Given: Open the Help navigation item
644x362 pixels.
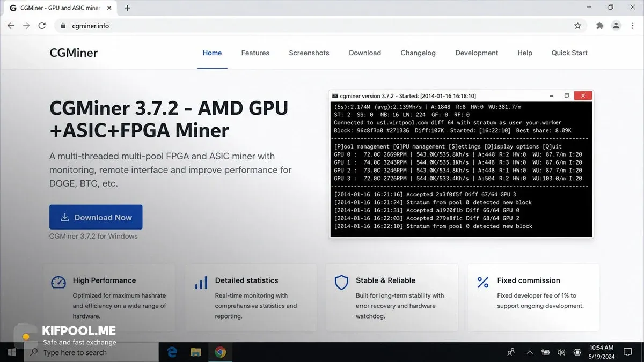Looking at the screenshot, I should click(x=525, y=53).
